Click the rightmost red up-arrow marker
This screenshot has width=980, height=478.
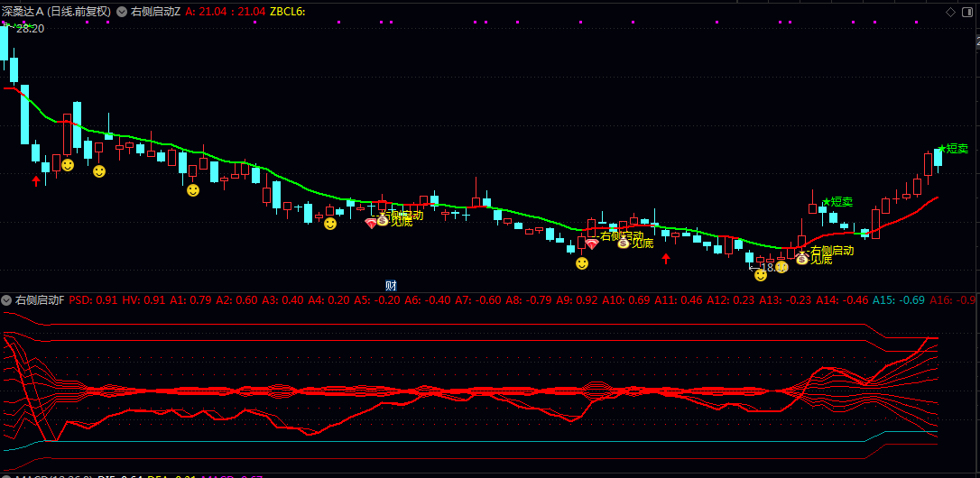click(666, 258)
